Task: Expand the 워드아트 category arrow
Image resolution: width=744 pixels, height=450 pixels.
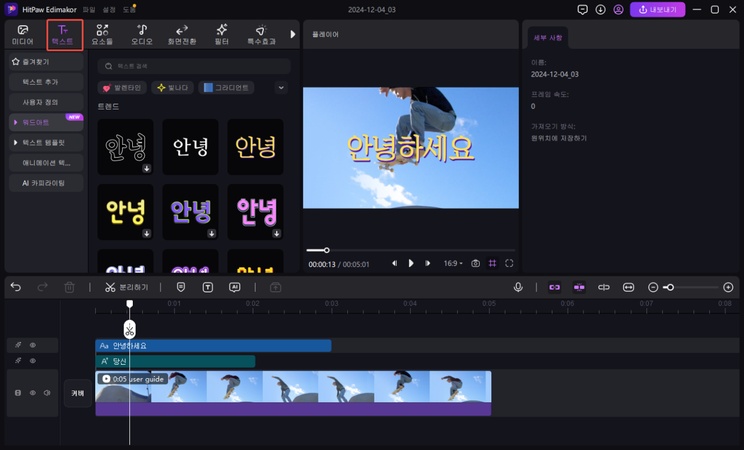Action: click(x=16, y=122)
